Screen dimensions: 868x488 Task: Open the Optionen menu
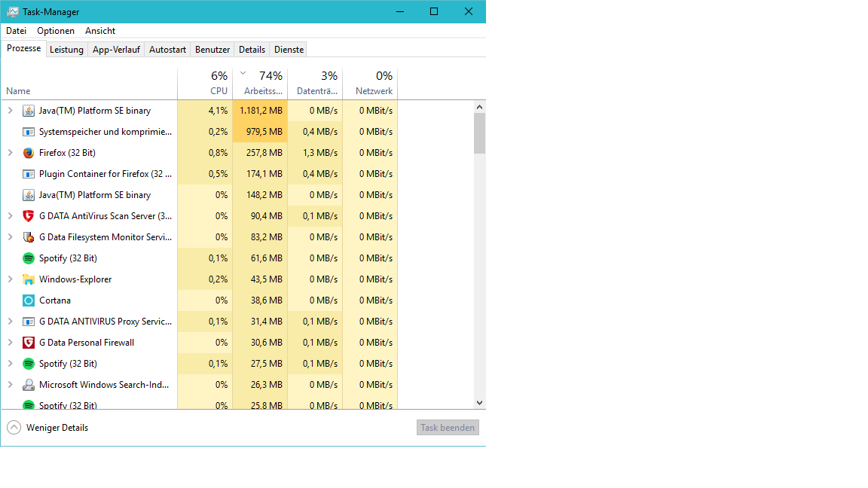(x=55, y=31)
